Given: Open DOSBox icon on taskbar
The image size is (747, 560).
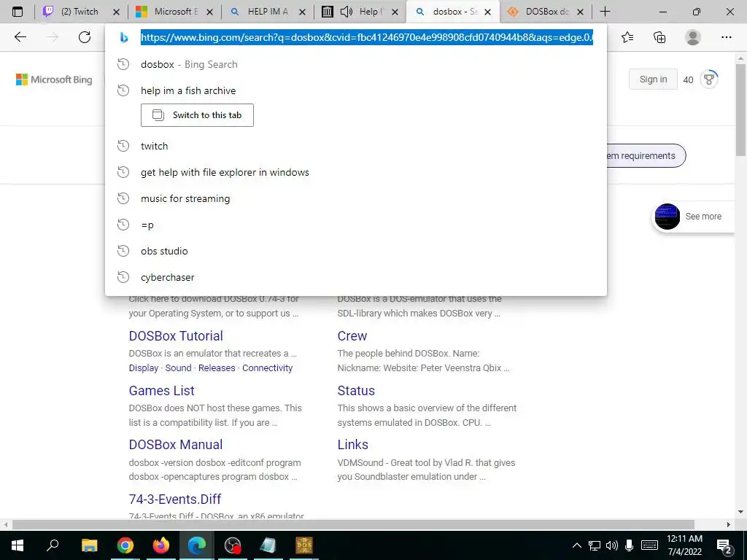Looking at the screenshot, I should tap(304, 545).
